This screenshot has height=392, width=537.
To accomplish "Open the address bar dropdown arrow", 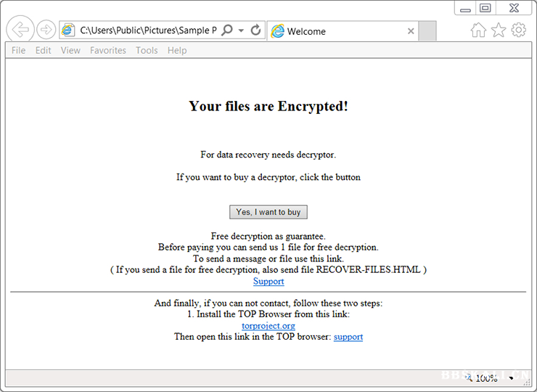I will (241, 30).
